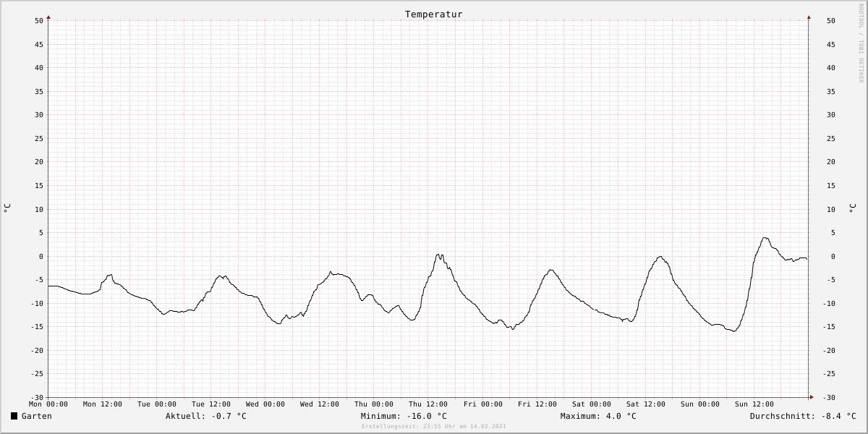Click the "°C" unit label on the left axis
Screen dimensions: 868x434
(7, 208)
